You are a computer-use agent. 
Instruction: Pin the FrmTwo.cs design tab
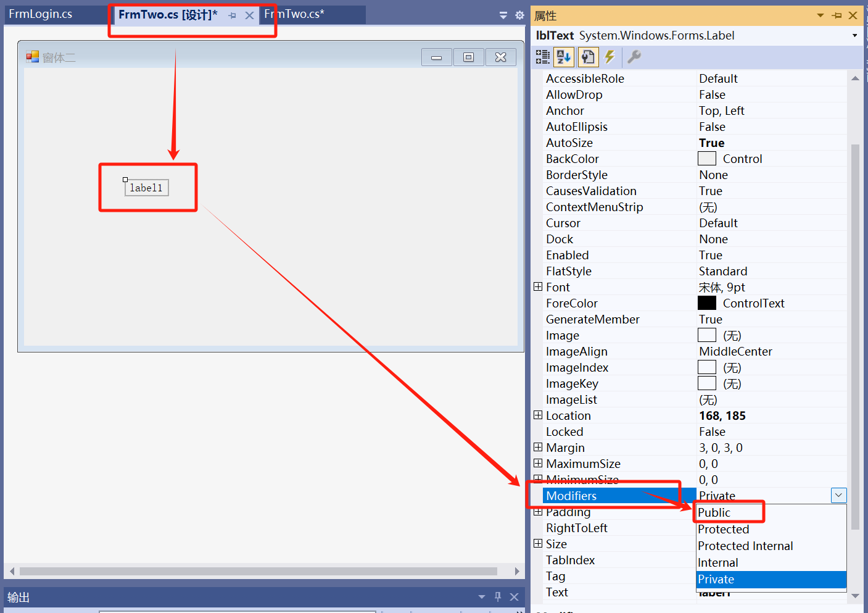[x=232, y=15]
